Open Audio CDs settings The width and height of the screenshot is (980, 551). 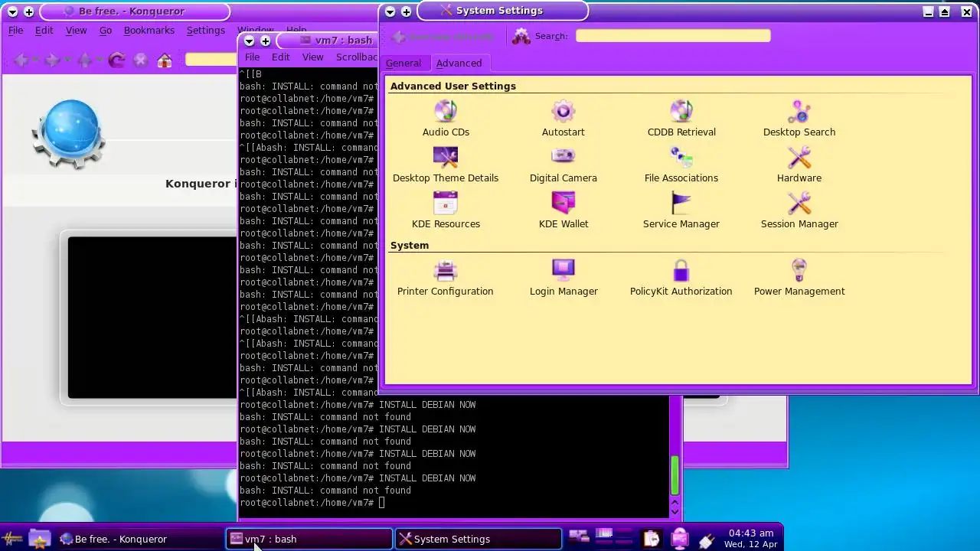[446, 119]
